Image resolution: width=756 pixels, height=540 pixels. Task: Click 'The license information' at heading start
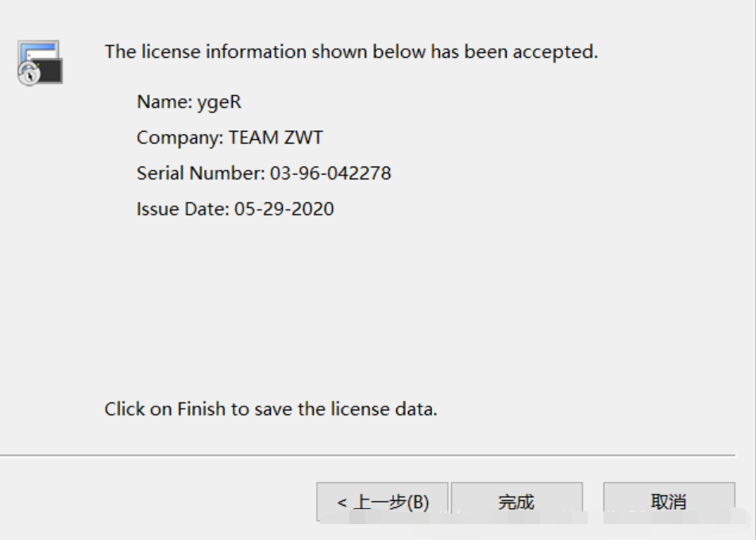tap(205, 52)
